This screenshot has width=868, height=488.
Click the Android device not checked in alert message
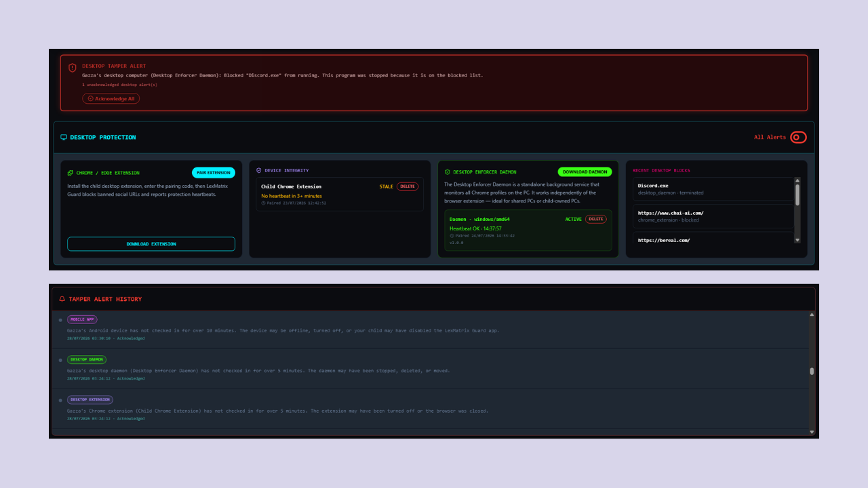(283, 331)
